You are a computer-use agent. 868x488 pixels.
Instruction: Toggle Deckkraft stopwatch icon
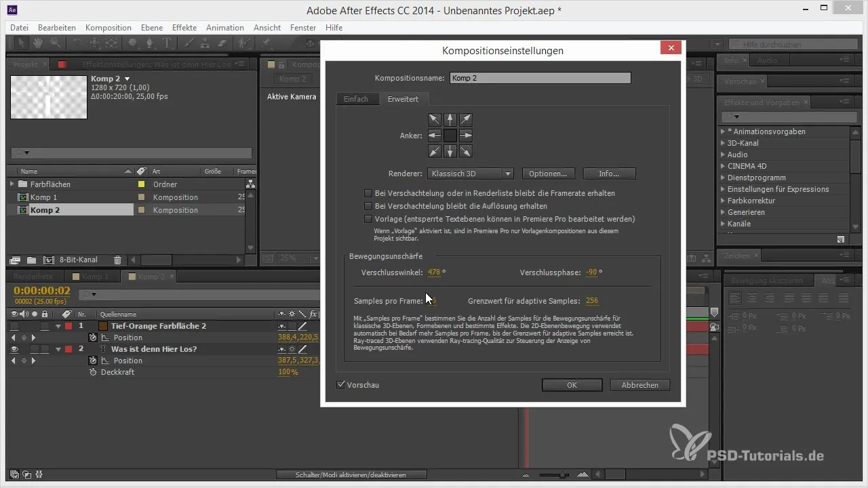(93, 372)
